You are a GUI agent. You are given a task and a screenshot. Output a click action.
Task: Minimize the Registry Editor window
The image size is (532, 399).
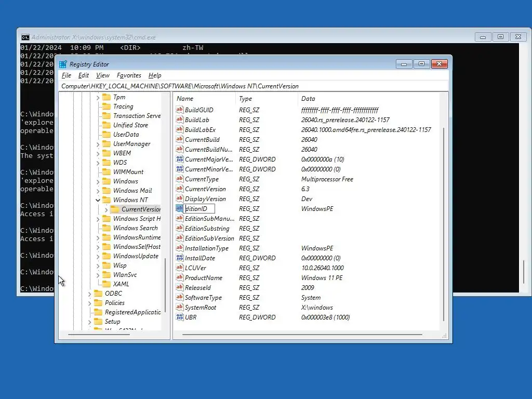point(404,64)
